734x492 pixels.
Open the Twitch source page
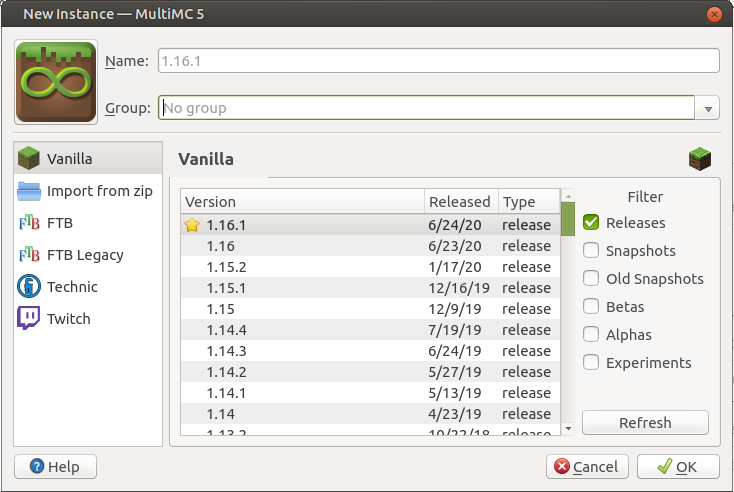[88, 318]
